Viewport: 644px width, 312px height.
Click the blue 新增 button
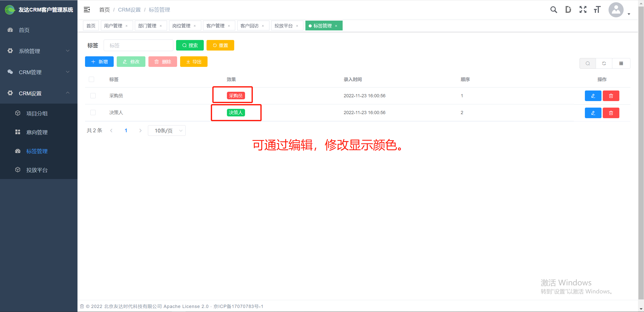99,62
